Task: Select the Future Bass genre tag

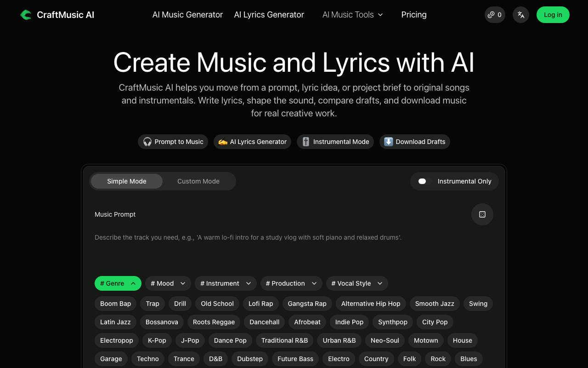Action: coord(295,359)
